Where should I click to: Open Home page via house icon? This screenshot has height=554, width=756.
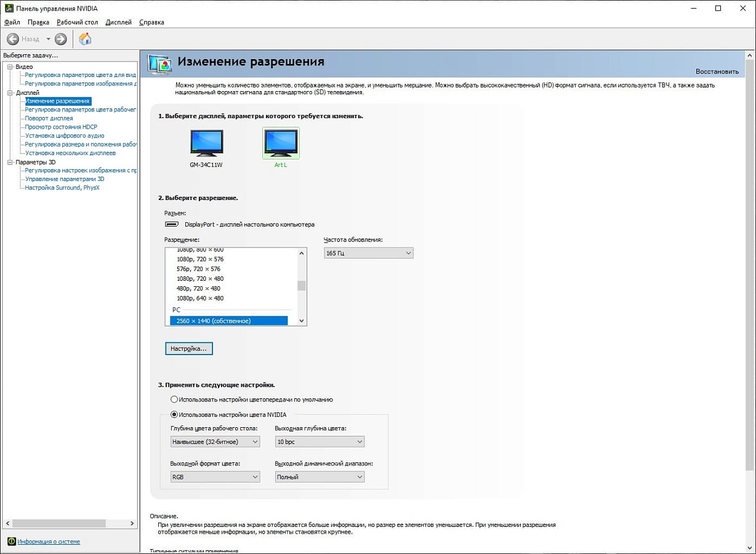click(x=85, y=39)
